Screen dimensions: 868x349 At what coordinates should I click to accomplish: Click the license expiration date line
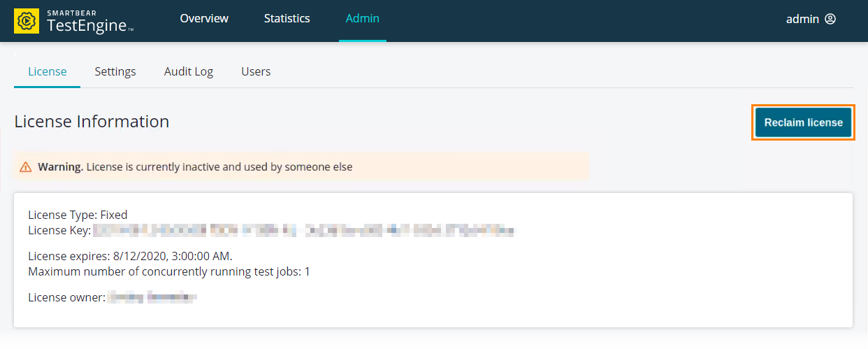pos(130,256)
